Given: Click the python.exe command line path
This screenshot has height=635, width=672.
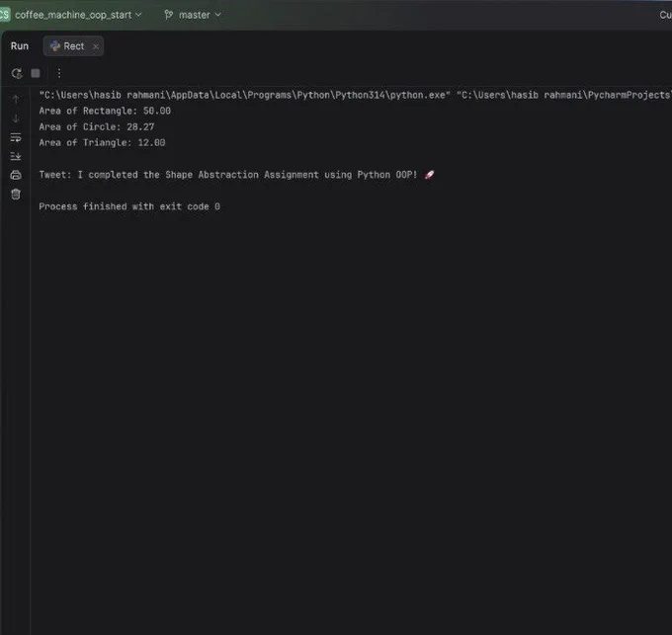Looking at the screenshot, I should tap(245, 95).
